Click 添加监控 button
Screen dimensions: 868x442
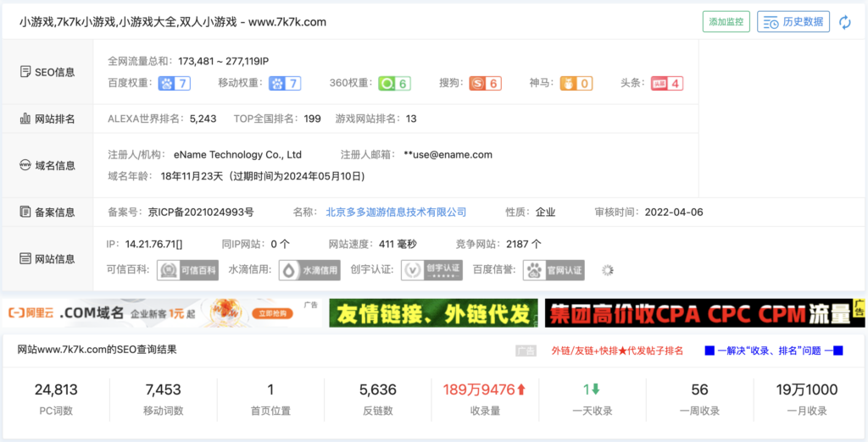(726, 22)
